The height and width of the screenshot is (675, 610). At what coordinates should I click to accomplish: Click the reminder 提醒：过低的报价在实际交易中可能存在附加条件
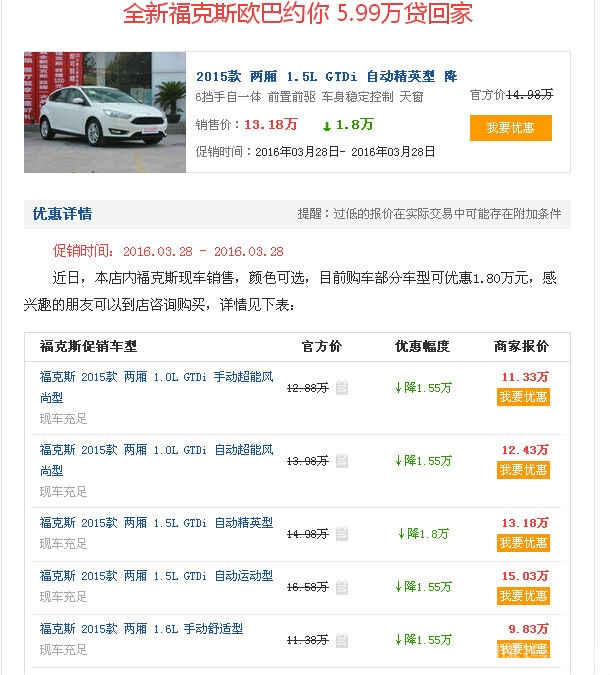point(429,214)
